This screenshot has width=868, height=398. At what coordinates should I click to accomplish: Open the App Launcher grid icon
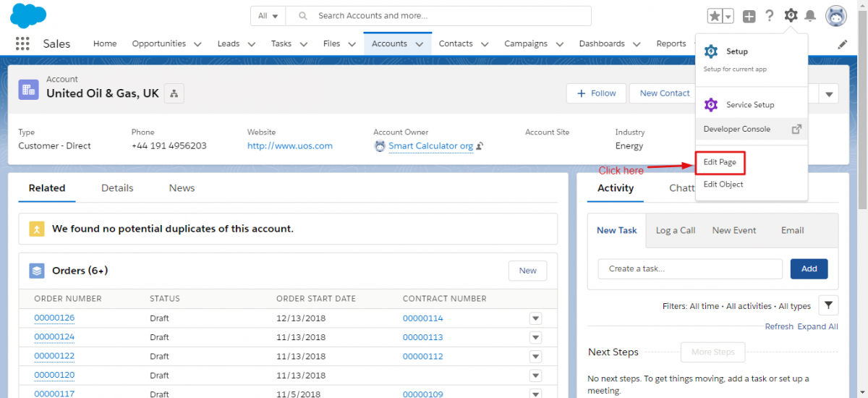(x=22, y=43)
